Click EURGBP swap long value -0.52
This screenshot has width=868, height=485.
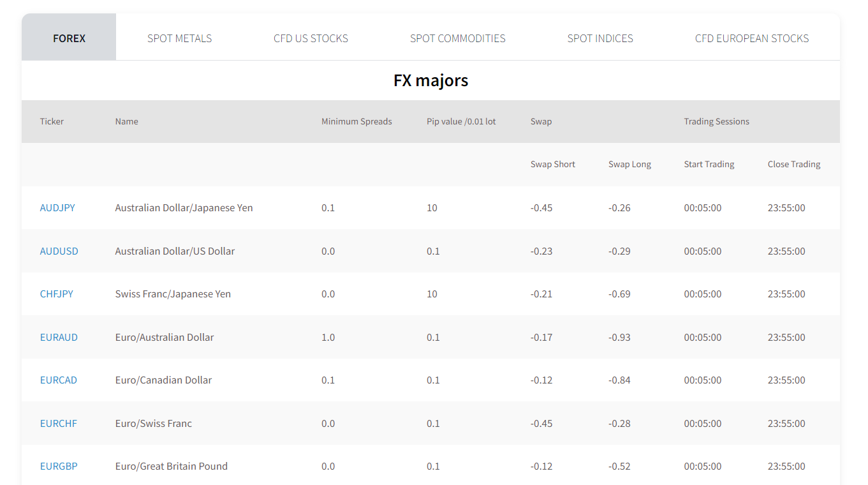pyautogui.click(x=619, y=466)
